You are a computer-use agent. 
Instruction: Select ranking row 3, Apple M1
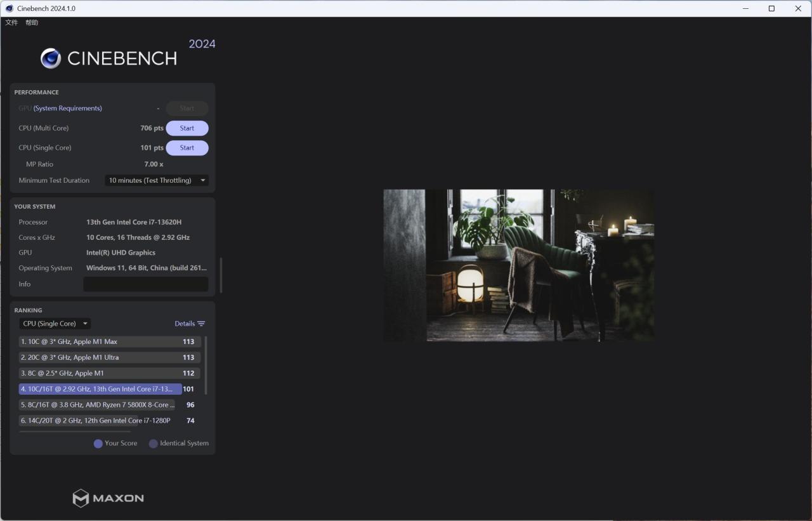(x=110, y=373)
